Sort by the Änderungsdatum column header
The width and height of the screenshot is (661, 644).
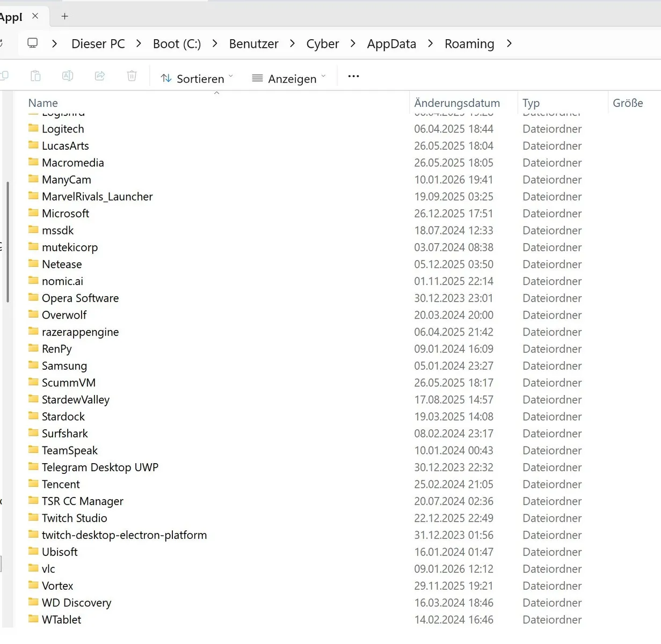pos(457,103)
